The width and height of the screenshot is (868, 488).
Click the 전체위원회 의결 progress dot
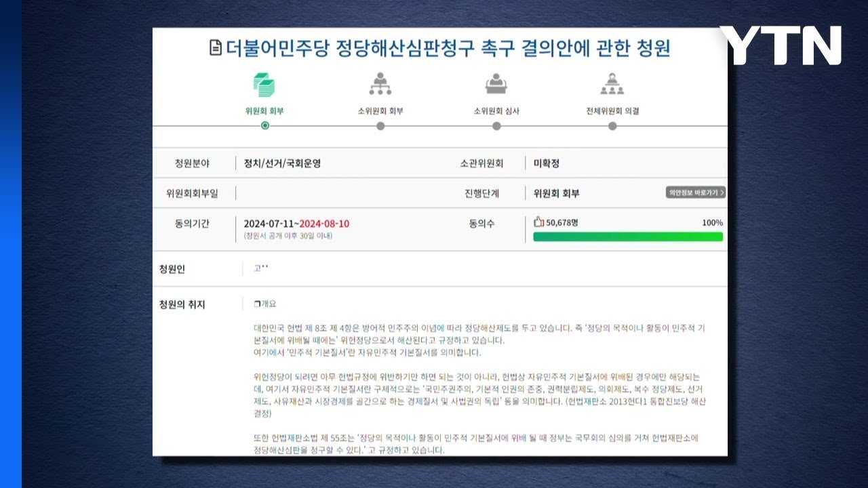(612, 126)
